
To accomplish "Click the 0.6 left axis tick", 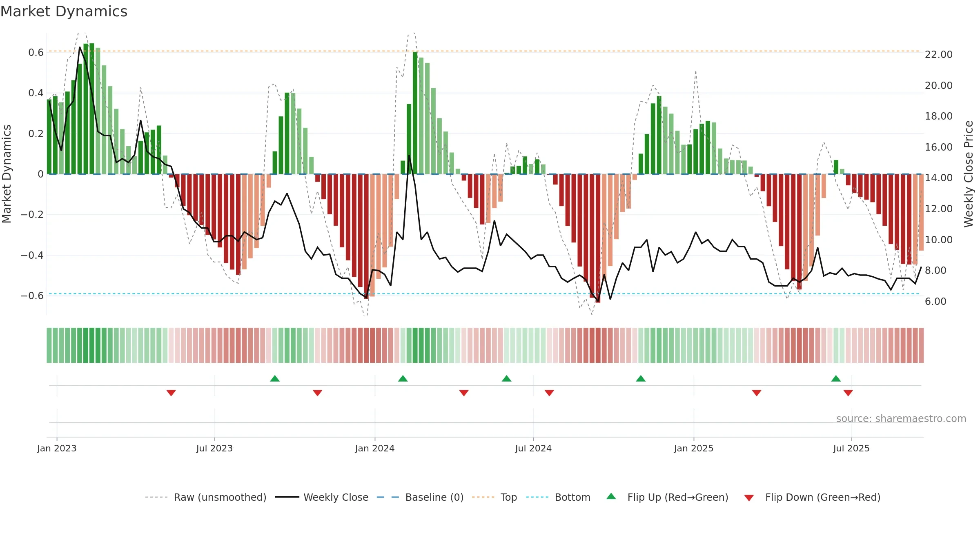I will tap(36, 53).
